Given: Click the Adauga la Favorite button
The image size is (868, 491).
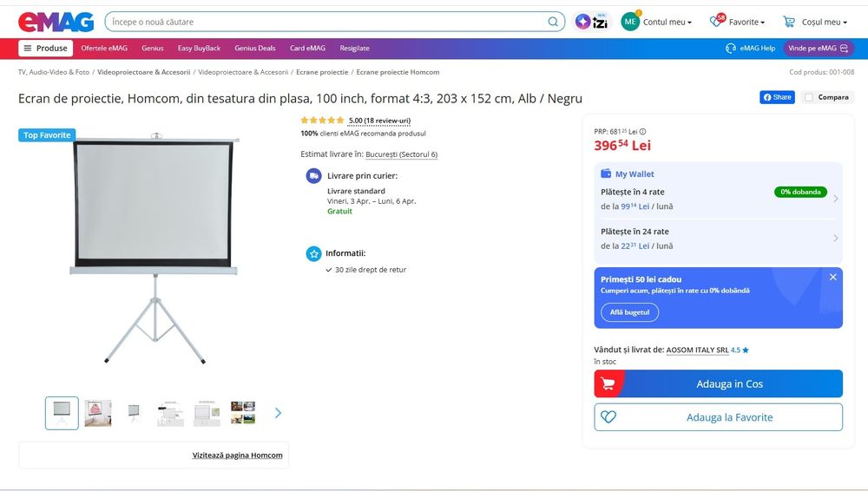Looking at the screenshot, I should pyautogui.click(x=719, y=416).
